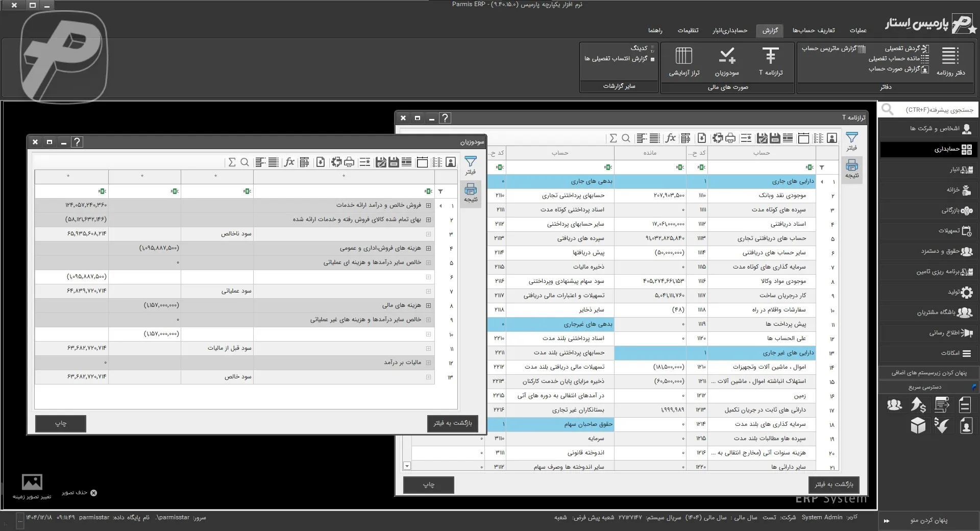Click the fx formula icon in سودوزیان toolbar

(x=289, y=162)
